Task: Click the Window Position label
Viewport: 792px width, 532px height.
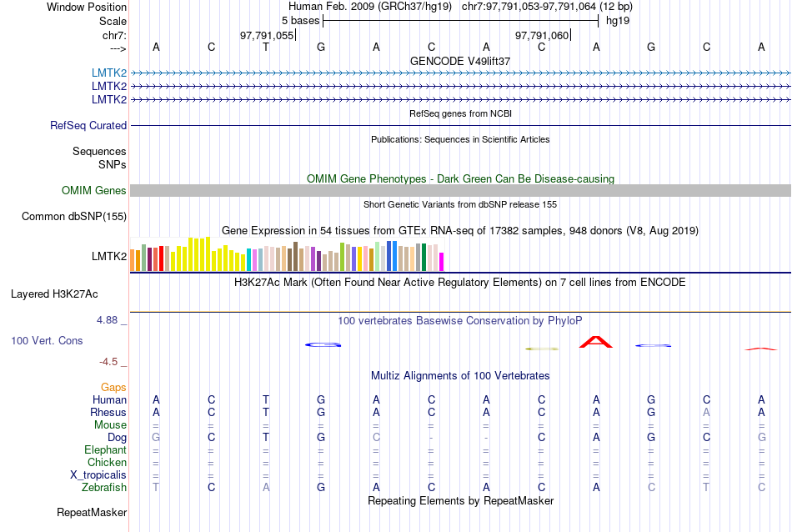Action: [87, 7]
